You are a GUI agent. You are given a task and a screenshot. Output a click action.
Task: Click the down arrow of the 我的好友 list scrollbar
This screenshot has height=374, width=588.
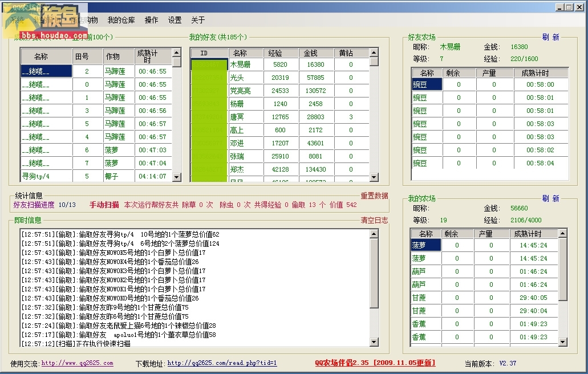point(374,177)
